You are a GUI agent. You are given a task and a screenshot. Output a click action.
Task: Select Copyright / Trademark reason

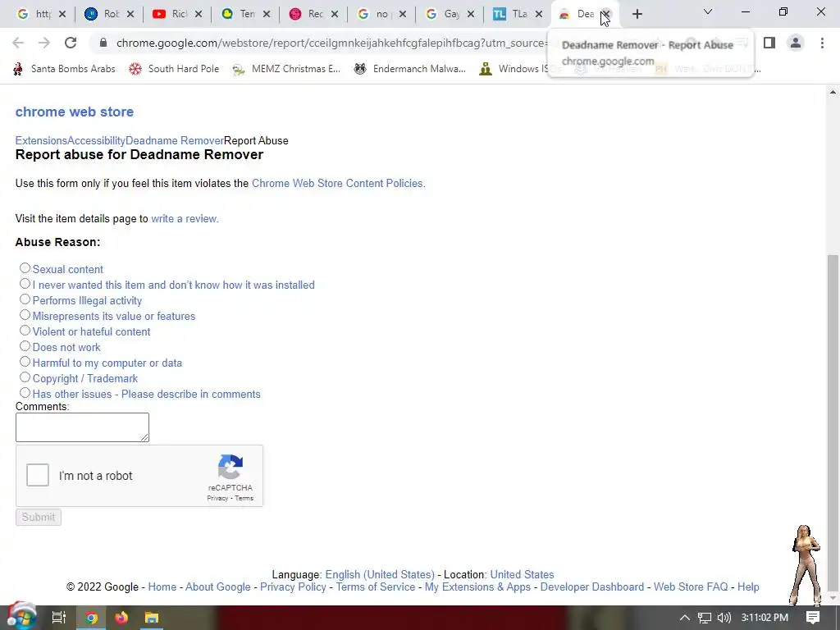[25, 377]
